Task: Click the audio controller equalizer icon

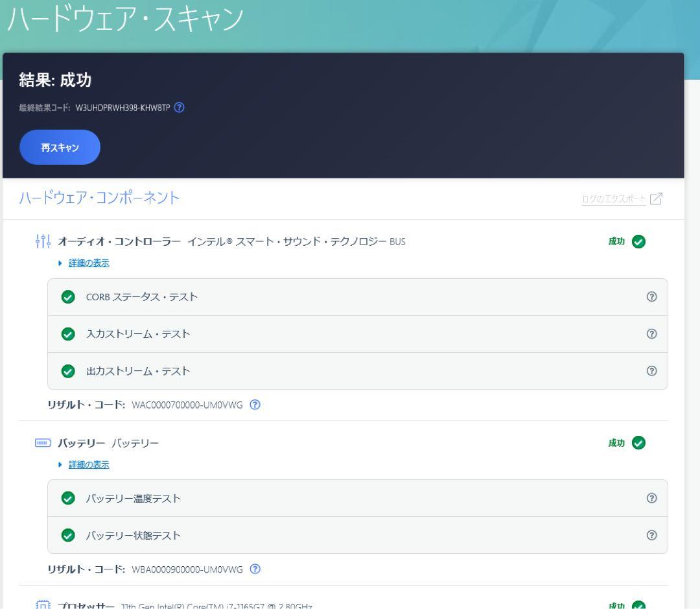Action: (x=43, y=242)
